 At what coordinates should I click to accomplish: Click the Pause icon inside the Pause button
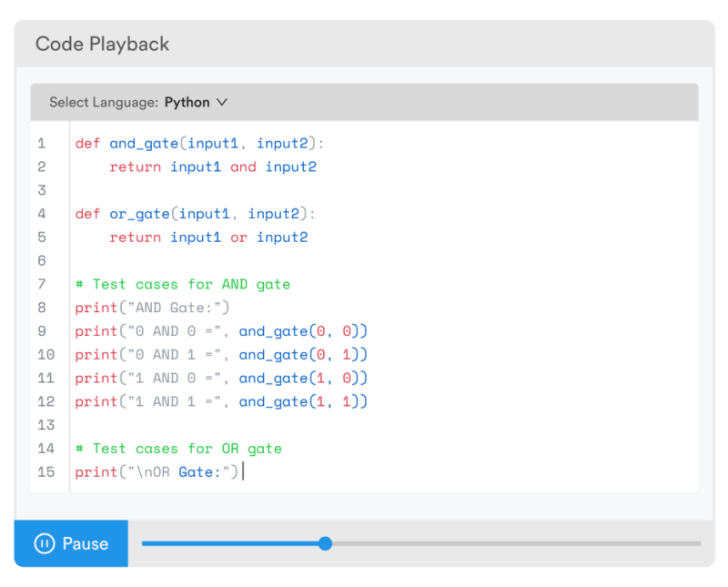coord(43,543)
